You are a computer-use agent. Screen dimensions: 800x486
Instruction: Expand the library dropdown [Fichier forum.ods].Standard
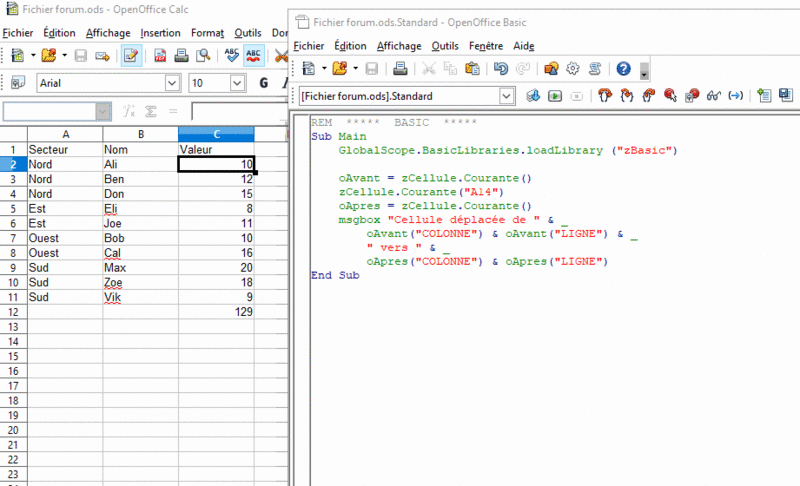(x=506, y=96)
